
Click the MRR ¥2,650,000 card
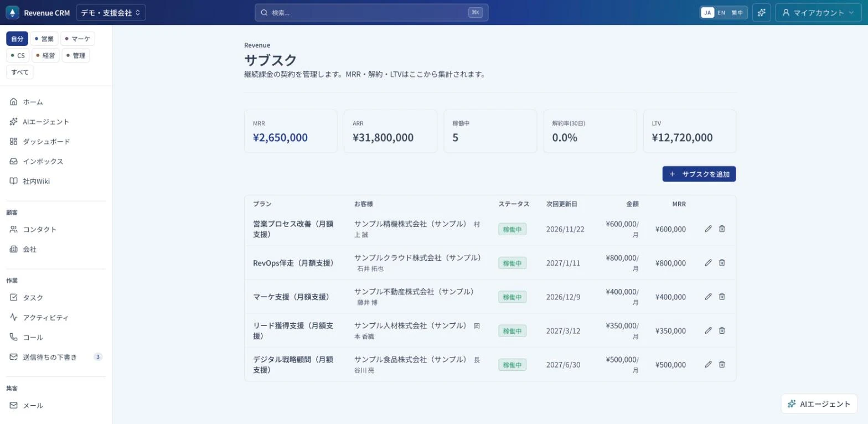pos(291,131)
